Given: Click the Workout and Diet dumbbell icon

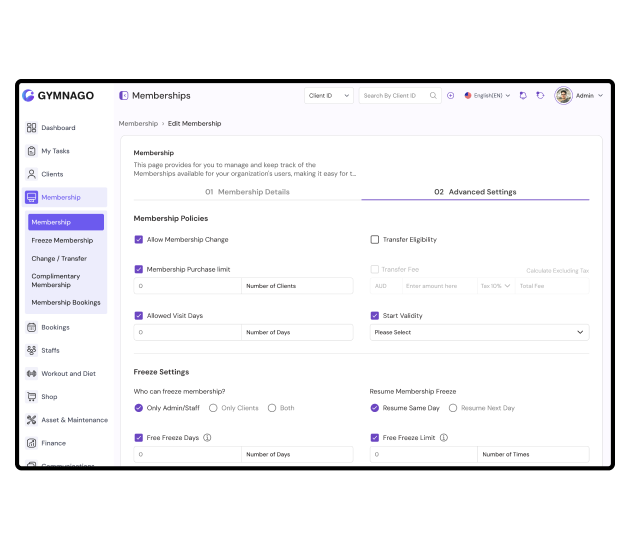Looking at the screenshot, I should (x=31, y=374).
